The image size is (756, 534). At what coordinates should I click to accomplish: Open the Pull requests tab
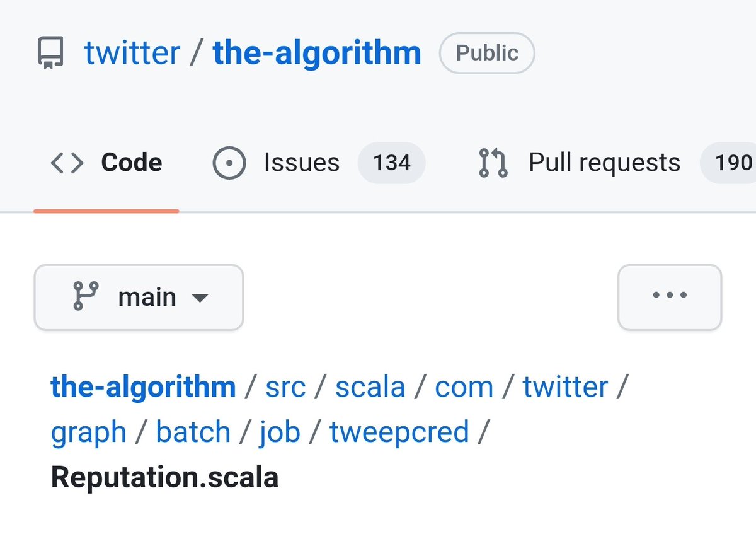coord(604,163)
